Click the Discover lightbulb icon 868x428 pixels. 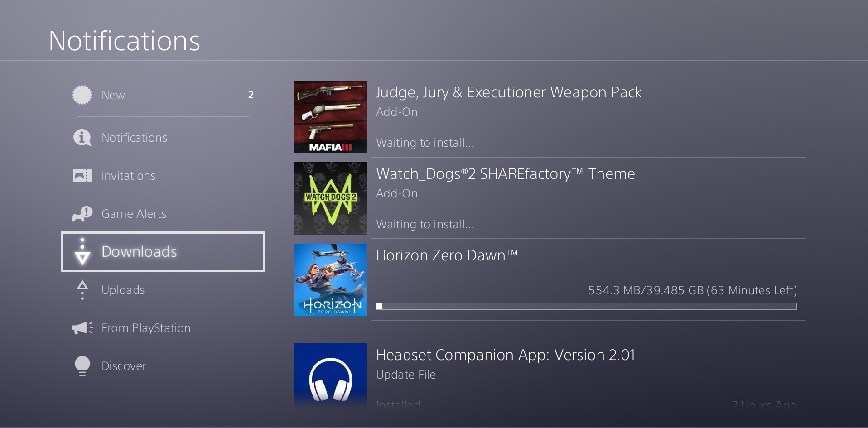click(82, 366)
